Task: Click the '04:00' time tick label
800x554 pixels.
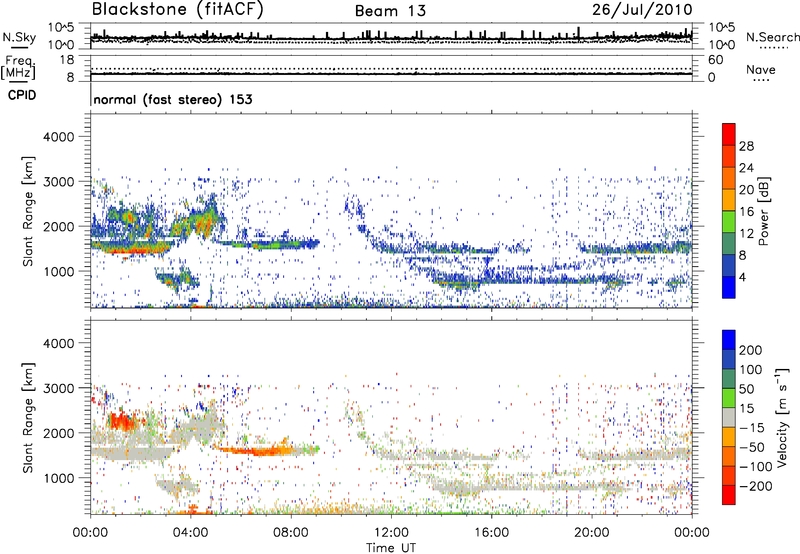Action: point(191,533)
